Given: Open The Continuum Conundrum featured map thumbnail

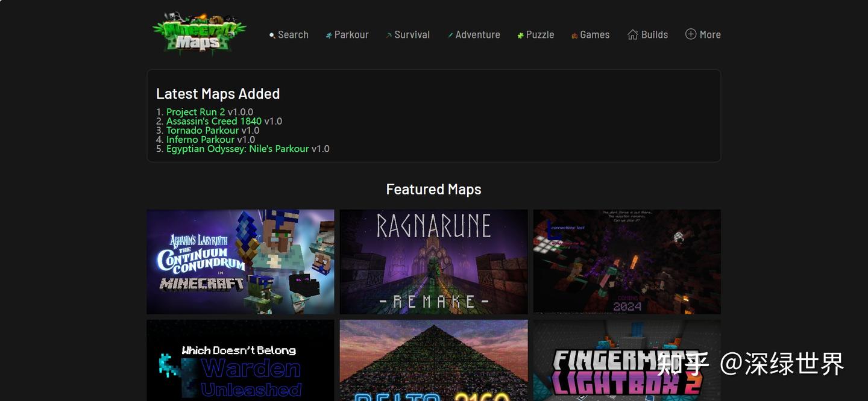Looking at the screenshot, I should click(x=241, y=262).
